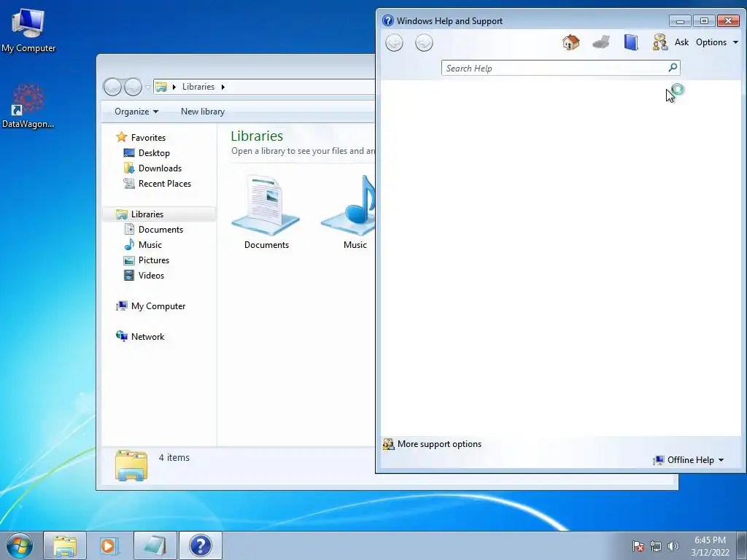
Task: Select the My Computer desktop icon
Action: click(28, 29)
